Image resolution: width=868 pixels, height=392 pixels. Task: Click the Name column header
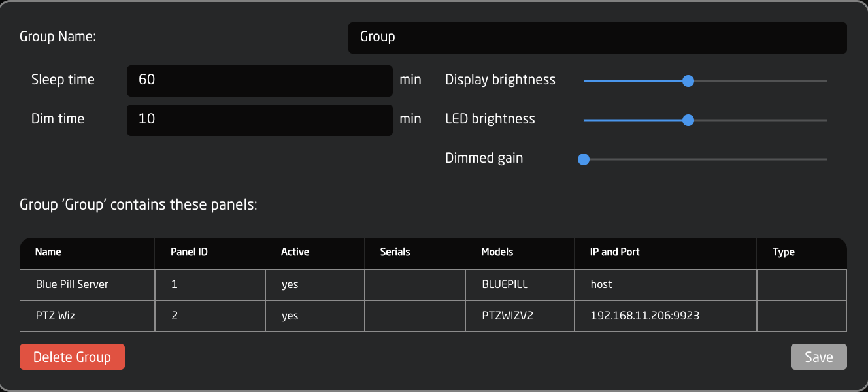point(48,252)
